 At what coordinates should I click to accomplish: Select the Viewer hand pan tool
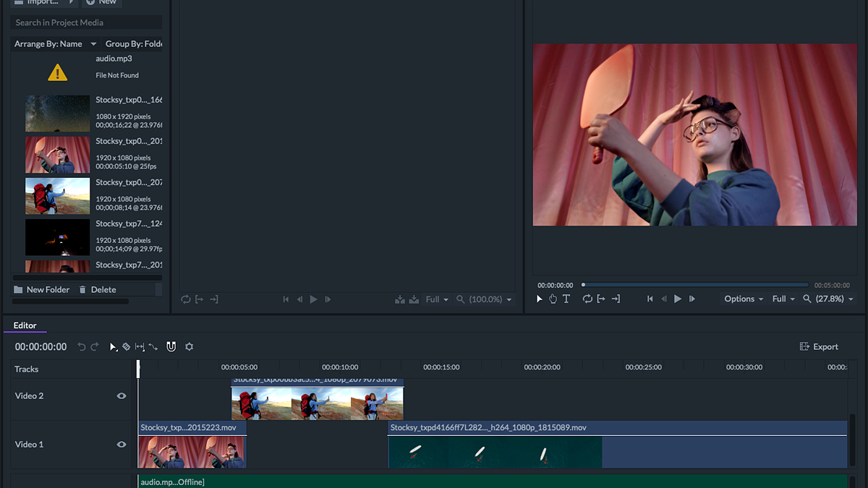pyautogui.click(x=553, y=299)
